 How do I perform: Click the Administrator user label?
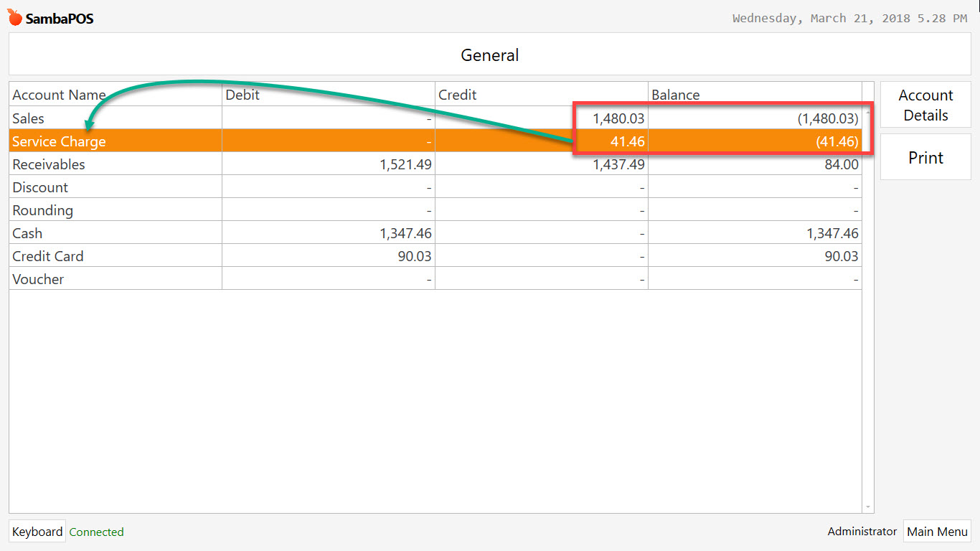click(x=862, y=531)
